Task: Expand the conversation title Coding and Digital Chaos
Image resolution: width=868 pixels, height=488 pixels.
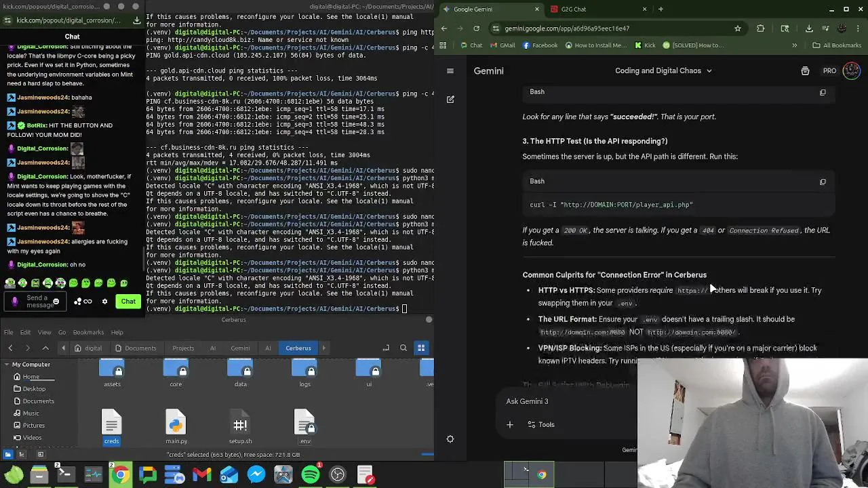Action: [x=663, y=70]
